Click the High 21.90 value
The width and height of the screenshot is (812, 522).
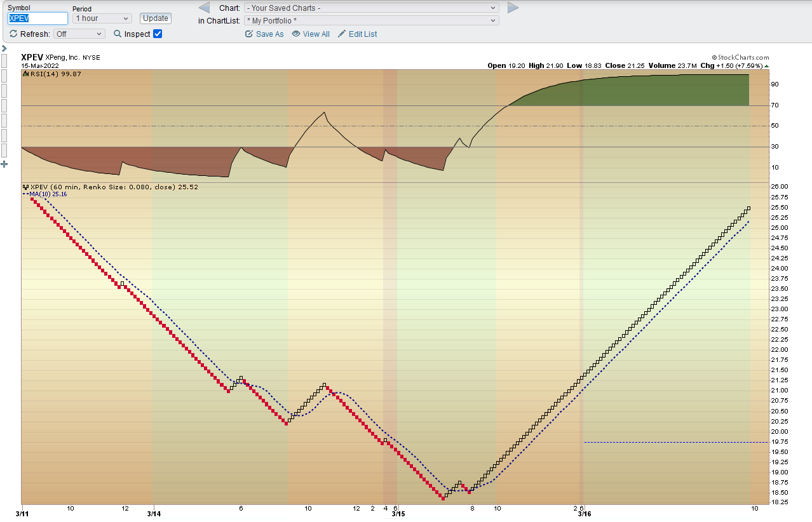(546, 66)
